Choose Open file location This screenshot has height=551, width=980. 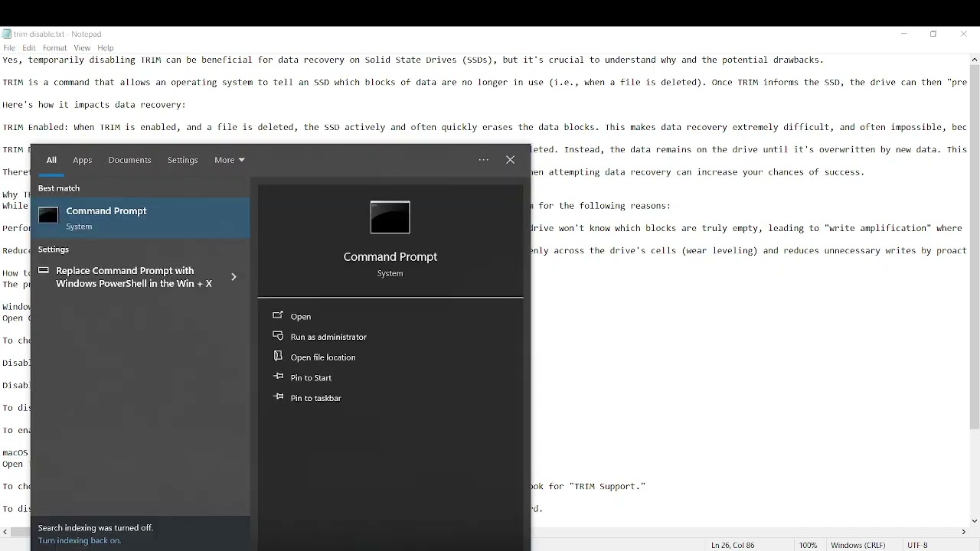point(323,357)
